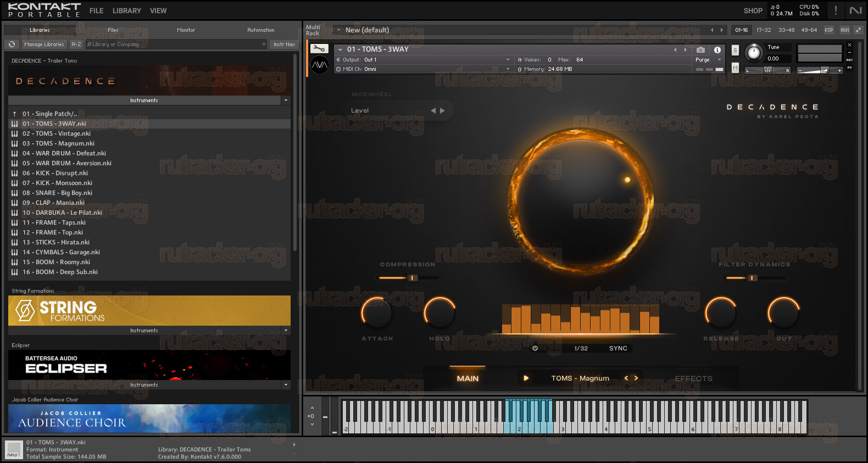
Task: Load the previous instrument for 01 - TOMS - 3WAY
Action: click(x=675, y=49)
